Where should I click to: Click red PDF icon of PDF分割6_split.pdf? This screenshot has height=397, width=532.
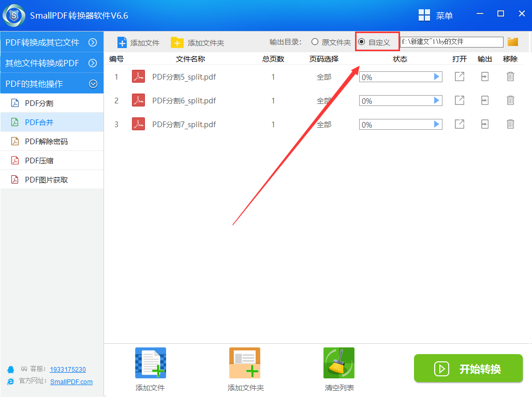tap(138, 100)
